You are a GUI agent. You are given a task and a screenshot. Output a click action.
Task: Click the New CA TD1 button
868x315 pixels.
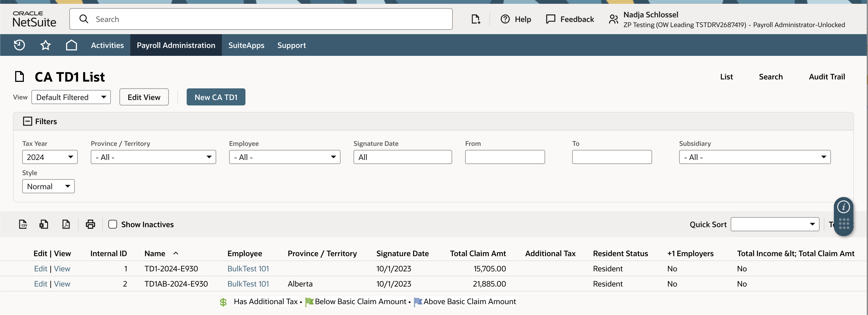(216, 97)
